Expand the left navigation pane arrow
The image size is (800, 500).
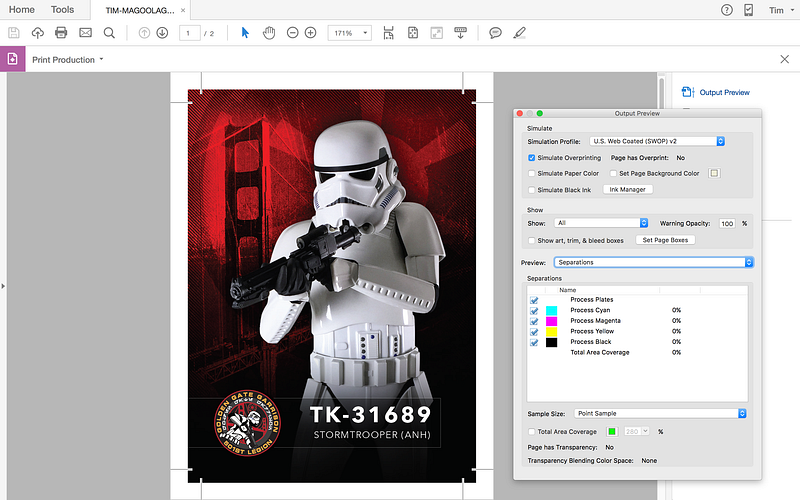(x=3, y=286)
